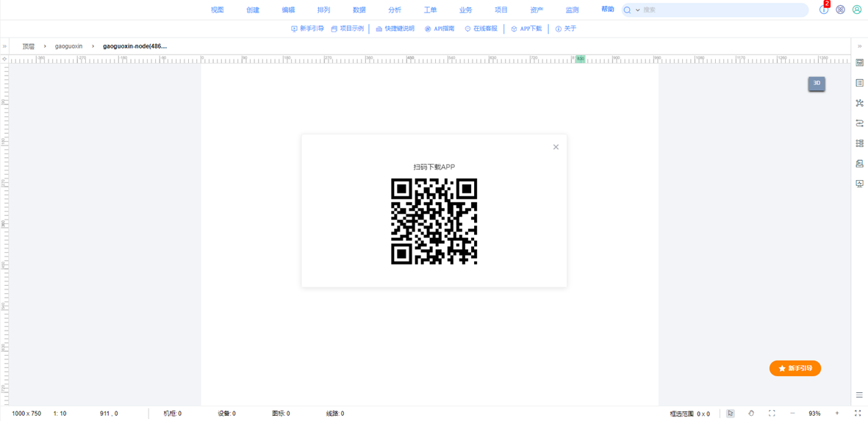Zoom out with the minus button

pyautogui.click(x=792, y=413)
